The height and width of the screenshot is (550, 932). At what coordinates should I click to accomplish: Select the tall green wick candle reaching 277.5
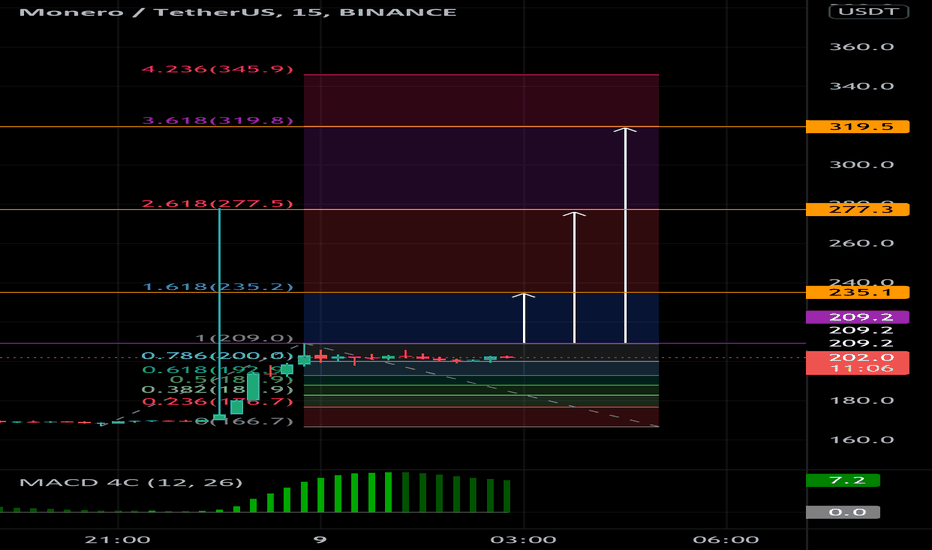pyautogui.click(x=219, y=314)
